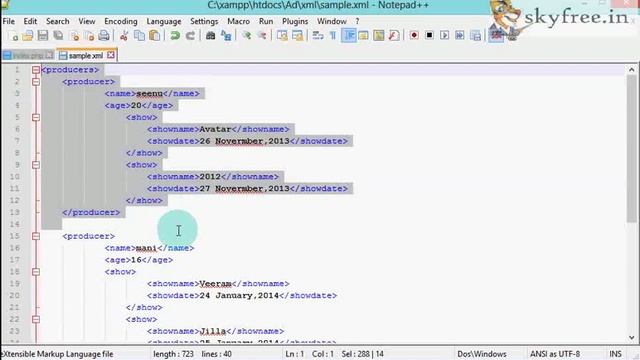640x360 pixels.
Task: Click the INS status bar indicator
Action: pos(615,354)
